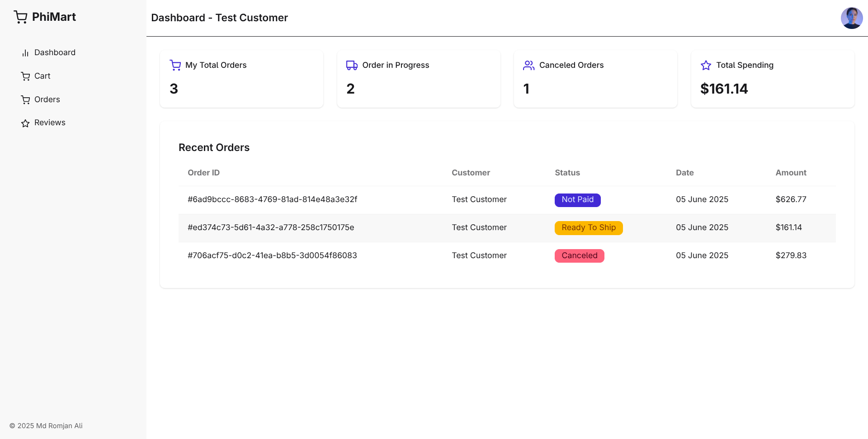Open the Cart page
Screen dimensions: 868x439
(x=42, y=76)
